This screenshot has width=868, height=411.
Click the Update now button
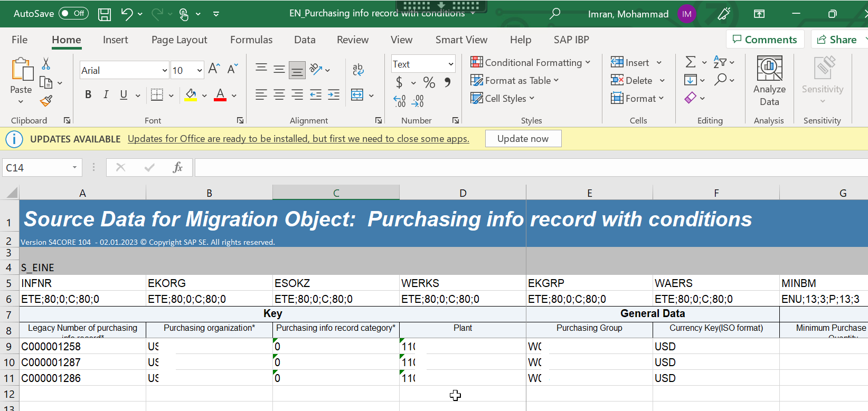523,139
